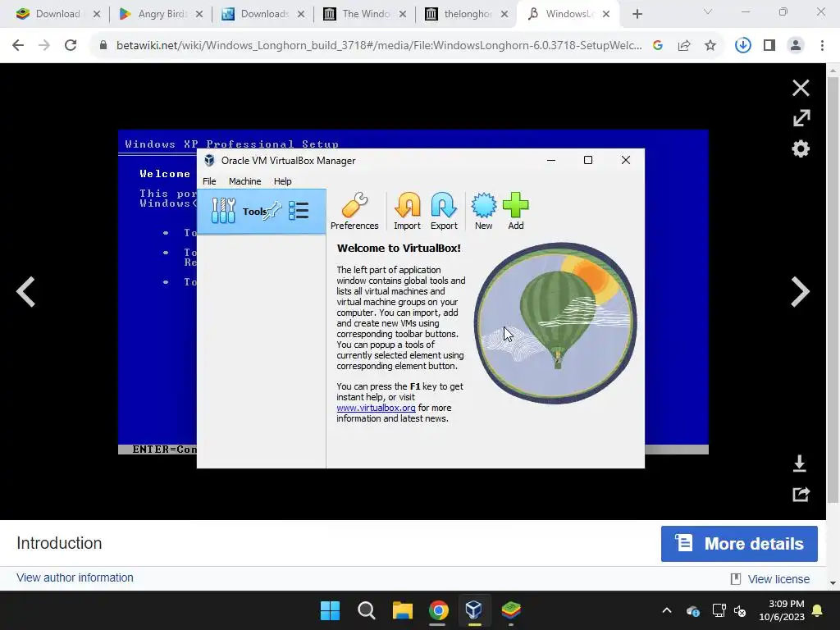Go to previous image
This screenshot has width=840, height=630.
point(25,291)
